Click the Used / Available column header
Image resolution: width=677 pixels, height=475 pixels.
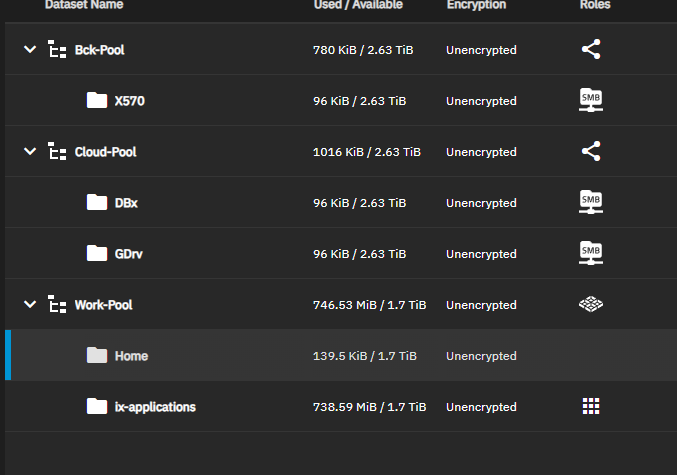[358, 5]
